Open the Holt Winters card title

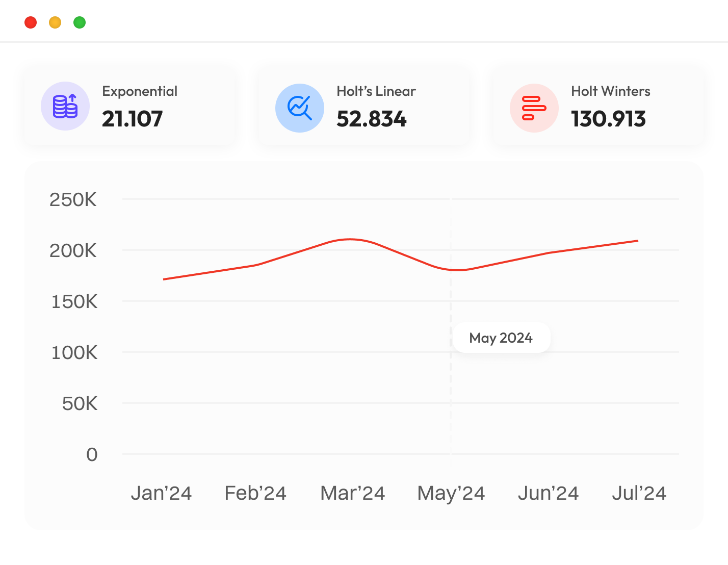610,91
